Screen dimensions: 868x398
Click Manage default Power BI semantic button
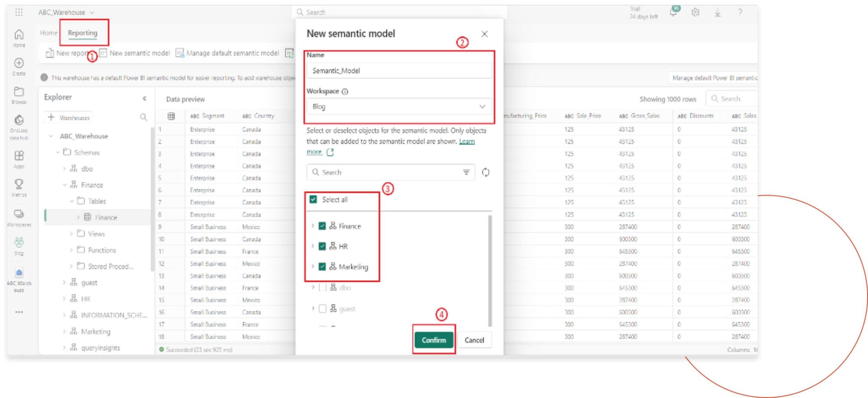coord(713,78)
